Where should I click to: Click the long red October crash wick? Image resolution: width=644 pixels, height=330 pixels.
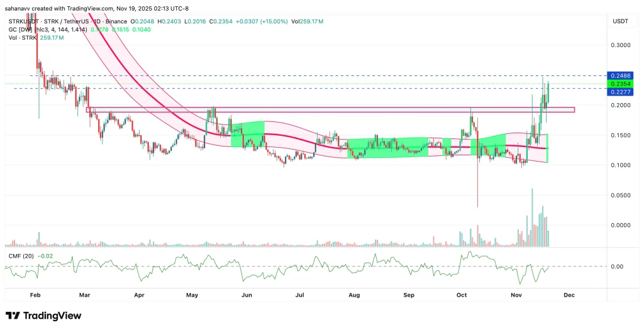click(x=477, y=182)
